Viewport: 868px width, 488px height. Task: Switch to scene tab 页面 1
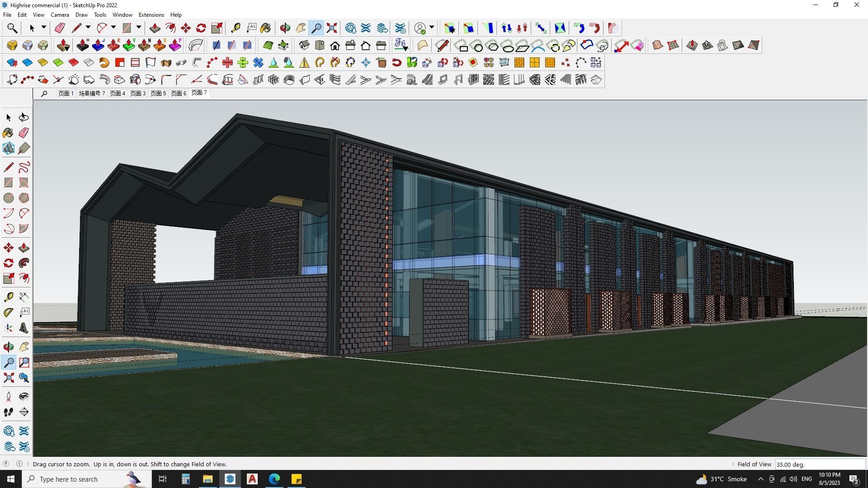pyautogui.click(x=66, y=94)
